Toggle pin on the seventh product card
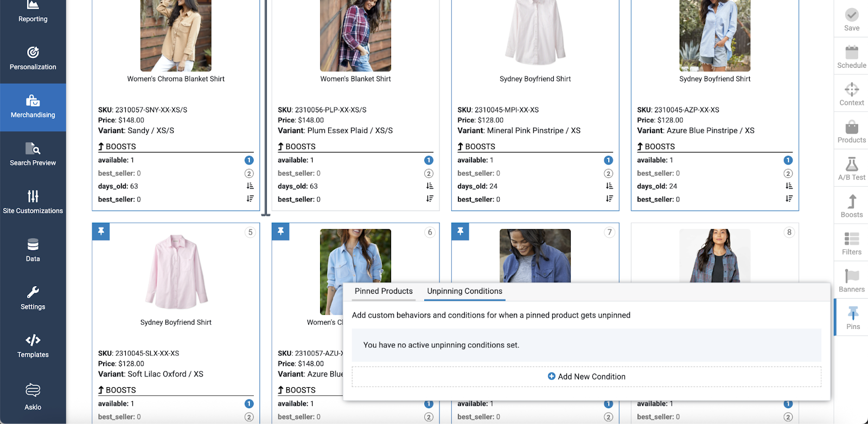The height and width of the screenshot is (424, 868). click(x=460, y=232)
